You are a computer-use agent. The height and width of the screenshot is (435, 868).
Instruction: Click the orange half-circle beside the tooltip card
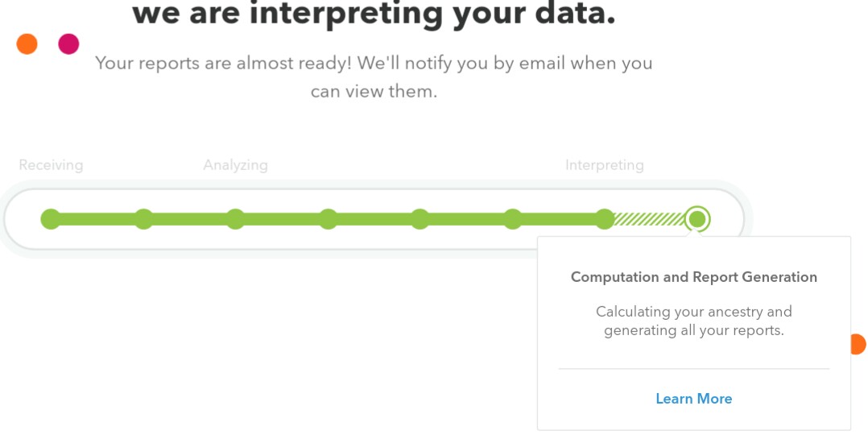point(858,345)
